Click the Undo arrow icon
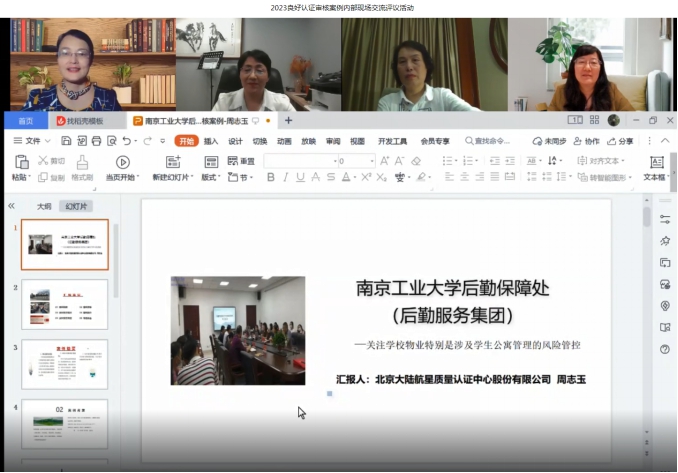Screen dimensions: 678x473 (x=124, y=141)
